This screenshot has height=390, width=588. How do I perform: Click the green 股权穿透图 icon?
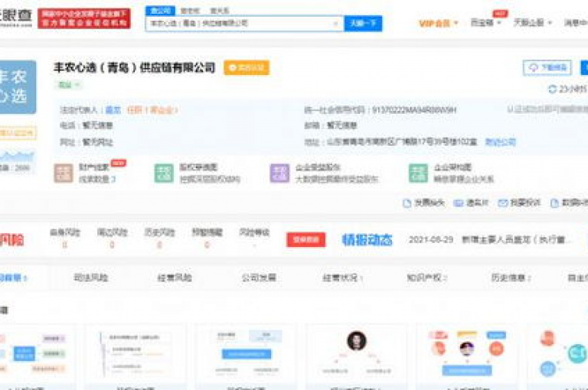coord(164,173)
